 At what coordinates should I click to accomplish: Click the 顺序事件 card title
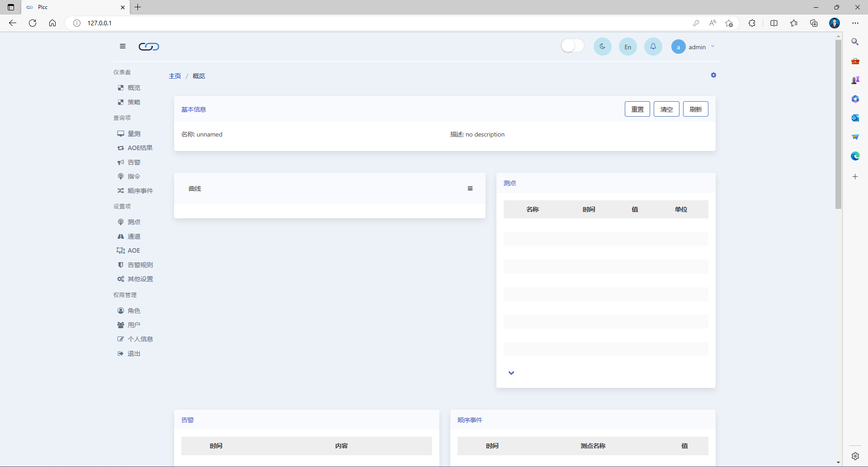point(470,420)
